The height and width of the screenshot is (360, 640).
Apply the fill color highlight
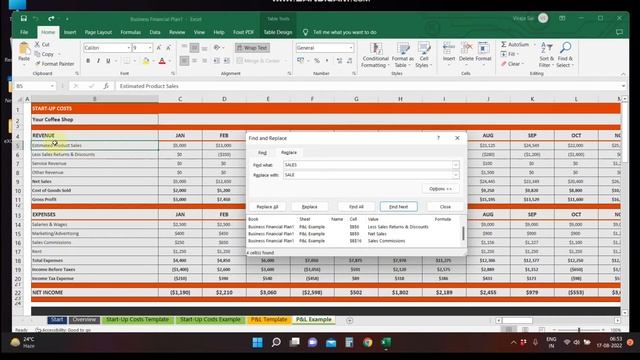tap(146, 61)
